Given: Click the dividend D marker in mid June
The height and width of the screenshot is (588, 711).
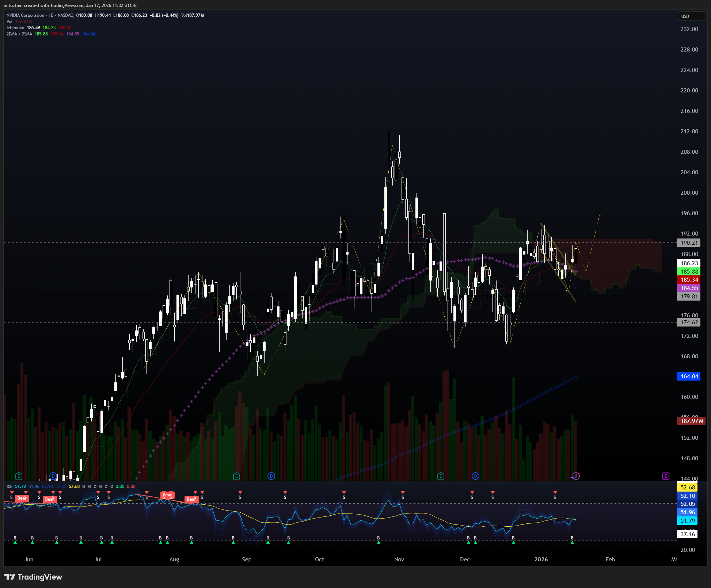Looking at the screenshot, I should click(53, 476).
